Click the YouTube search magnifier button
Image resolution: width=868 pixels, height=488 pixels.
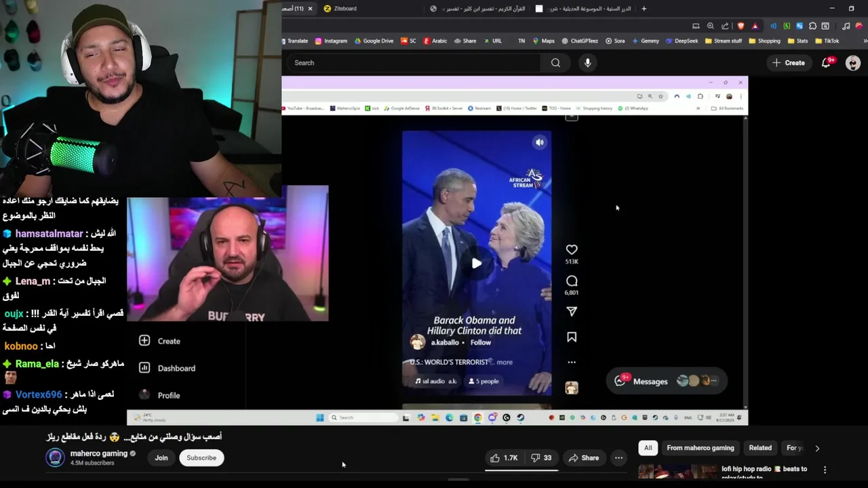click(555, 62)
